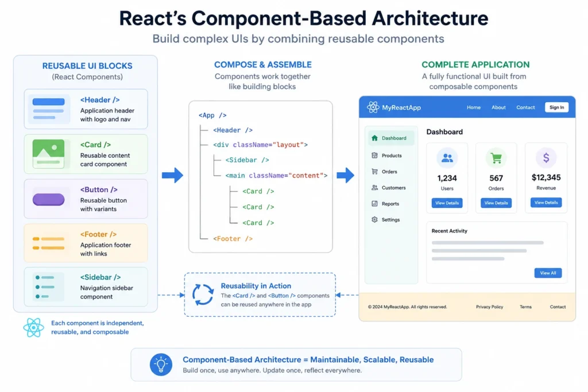Viewport: 588px width, 392px height.
Task: Click the Customers people icon in sidebar
Action: [x=374, y=187]
